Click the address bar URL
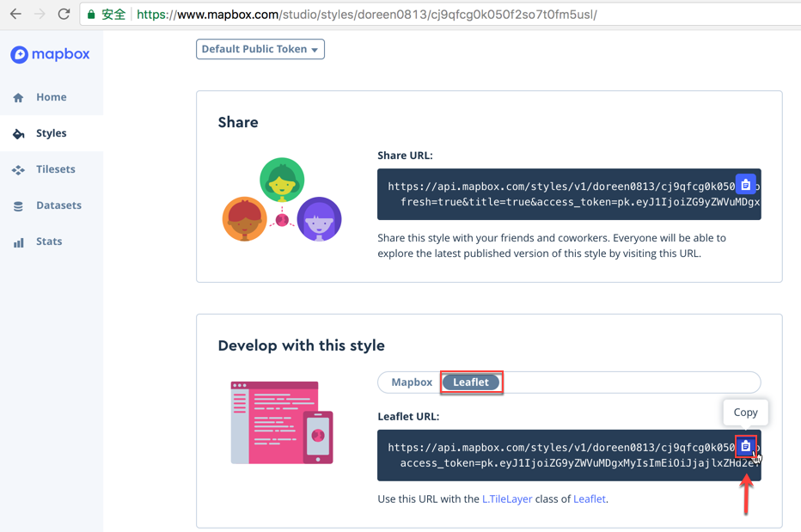 coord(366,15)
